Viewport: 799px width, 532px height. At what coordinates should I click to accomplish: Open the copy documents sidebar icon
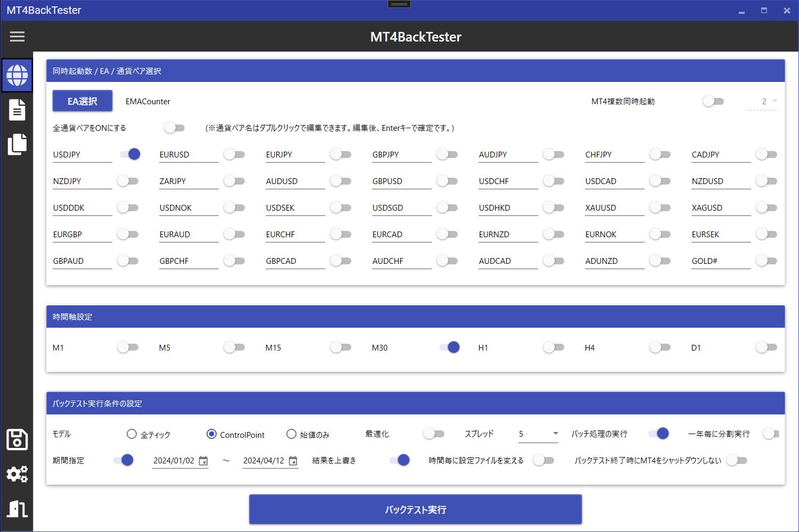pos(17,144)
